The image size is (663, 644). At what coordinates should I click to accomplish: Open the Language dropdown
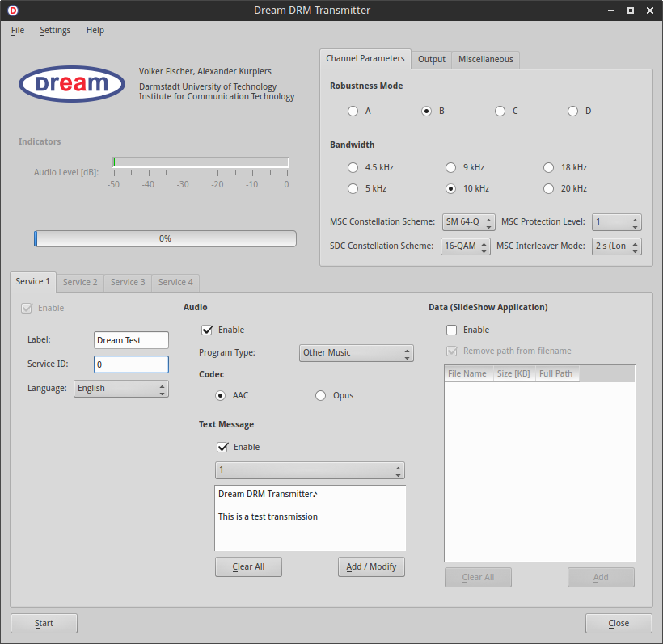tap(120, 389)
